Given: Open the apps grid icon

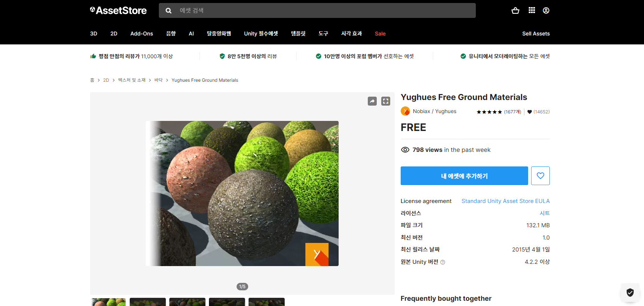Looking at the screenshot, I should pos(532,10).
